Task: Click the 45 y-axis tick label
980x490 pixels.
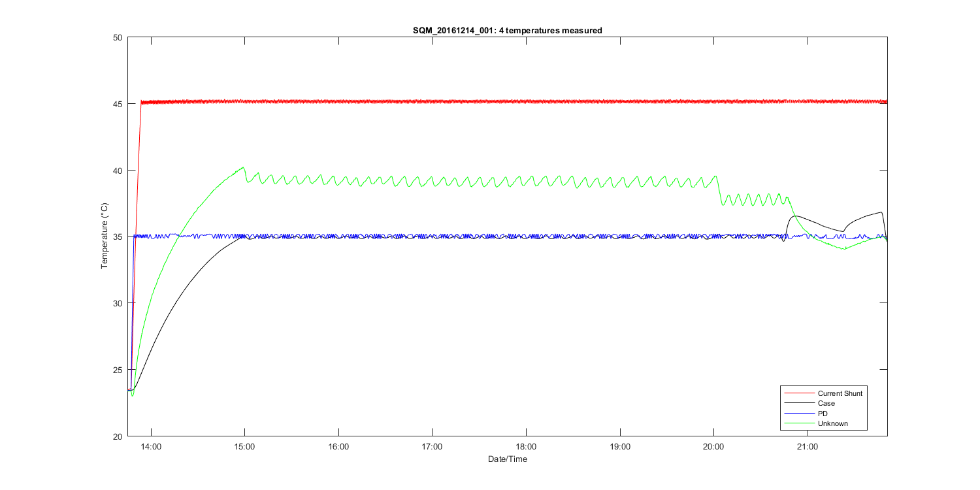Action: click(x=119, y=104)
